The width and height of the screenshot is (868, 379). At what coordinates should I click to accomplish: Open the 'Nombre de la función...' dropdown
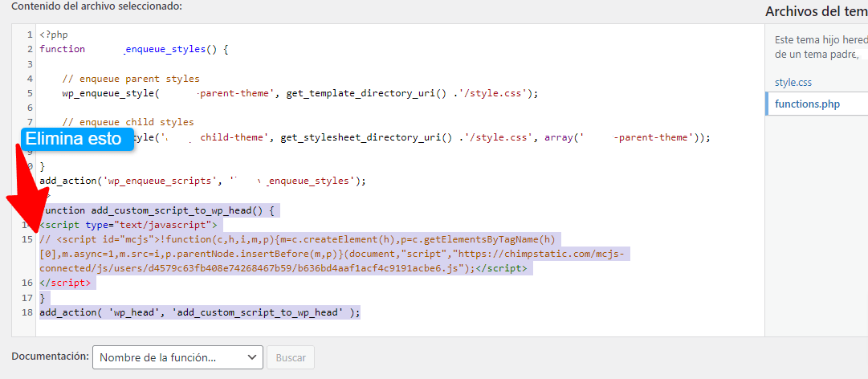(177, 357)
